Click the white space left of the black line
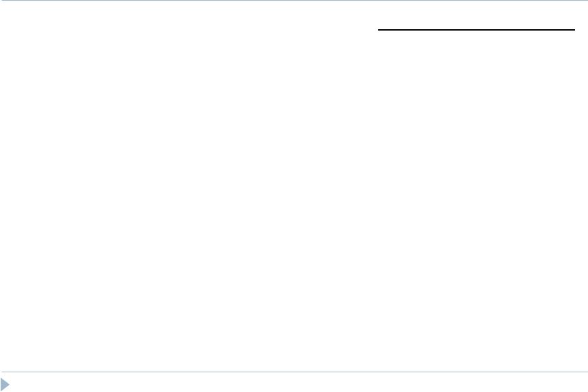588x392 pixels. pos(187,30)
